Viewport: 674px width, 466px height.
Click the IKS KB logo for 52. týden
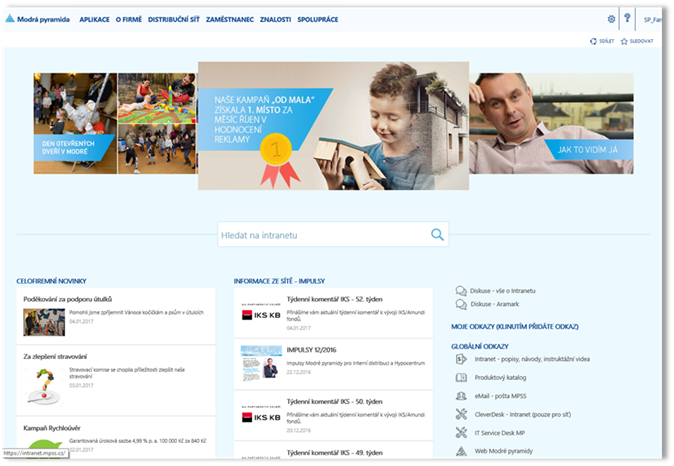[261, 313]
